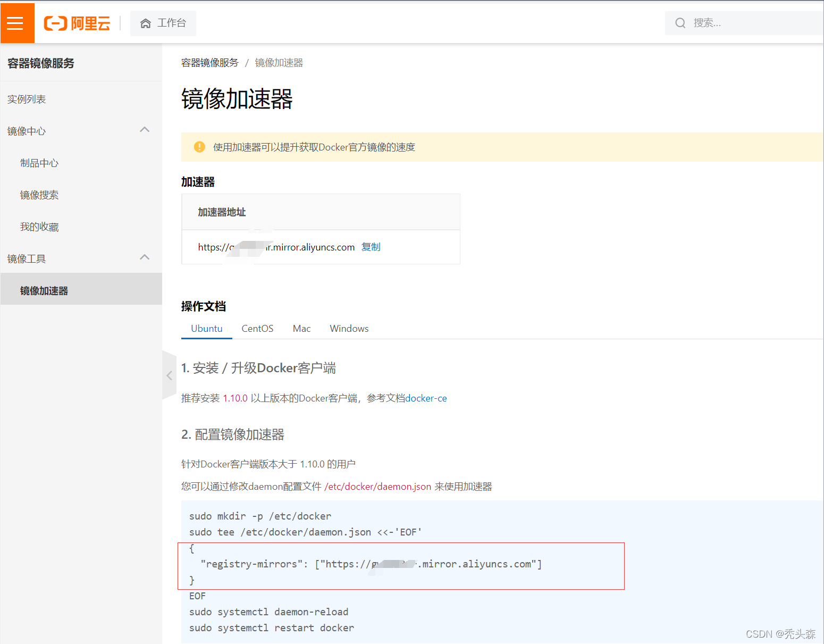
Task: Click the 操作文档 heading
Action: [x=204, y=306]
